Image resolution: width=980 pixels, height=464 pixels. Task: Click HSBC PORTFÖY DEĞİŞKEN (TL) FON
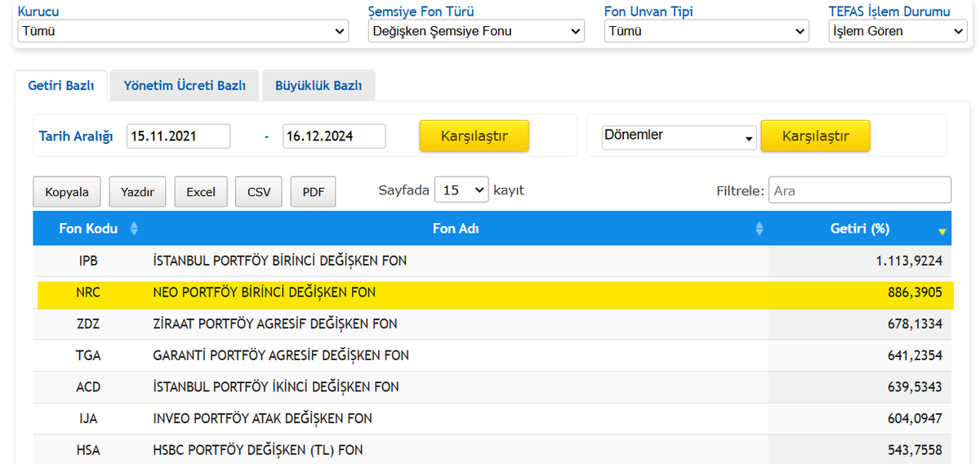pyautogui.click(x=258, y=449)
